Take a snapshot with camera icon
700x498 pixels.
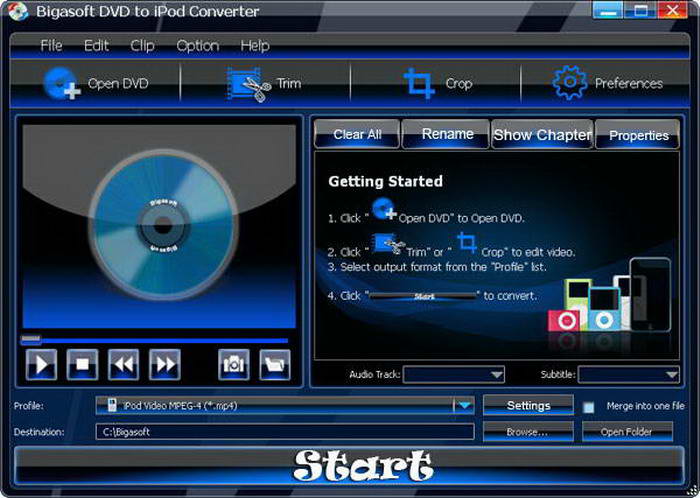click(x=234, y=365)
